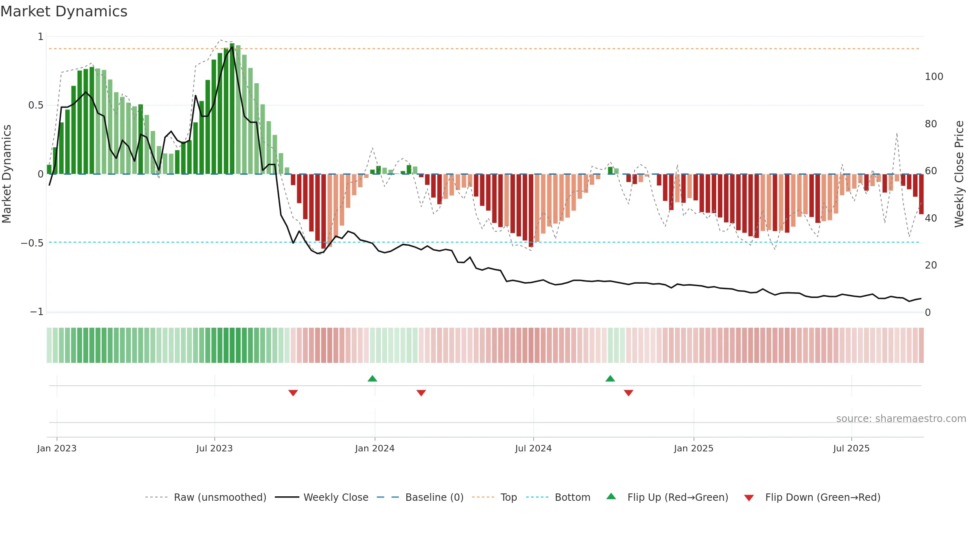This screenshot has width=980, height=551.
Task: Click the 20 tick on price axis
Action: coord(931,265)
